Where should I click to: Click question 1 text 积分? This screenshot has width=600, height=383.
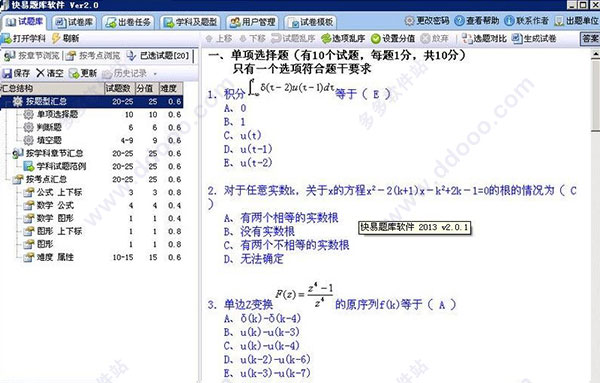(235, 94)
